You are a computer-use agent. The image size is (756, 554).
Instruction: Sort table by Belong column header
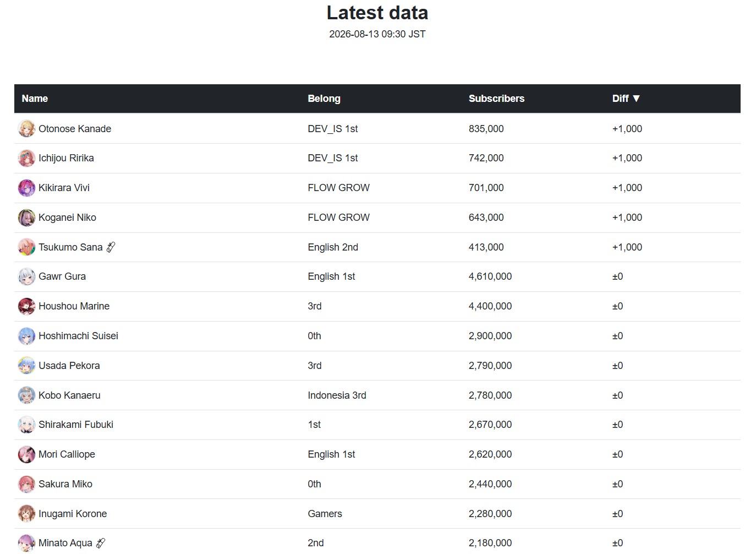324,99
